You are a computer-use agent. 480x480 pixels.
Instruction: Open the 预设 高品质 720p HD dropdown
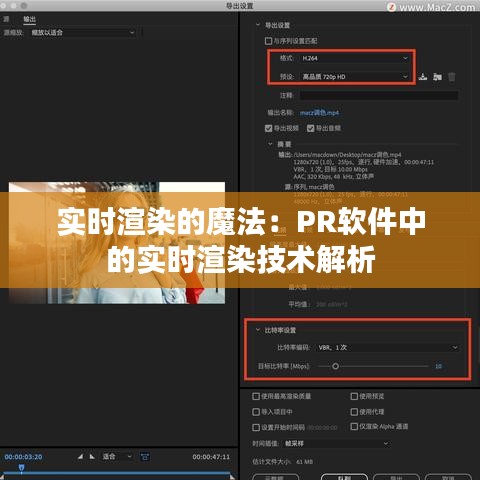click(x=355, y=77)
